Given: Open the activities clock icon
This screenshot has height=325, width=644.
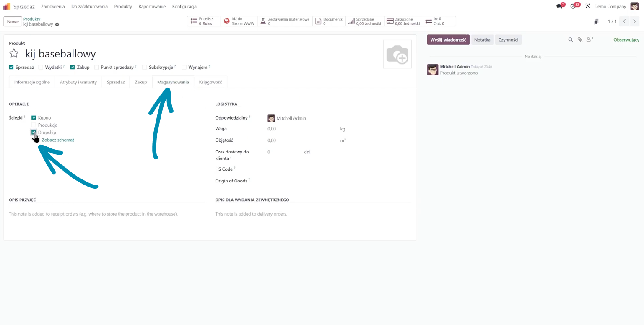Looking at the screenshot, I should pyautogui.click(x=573, y=7).
